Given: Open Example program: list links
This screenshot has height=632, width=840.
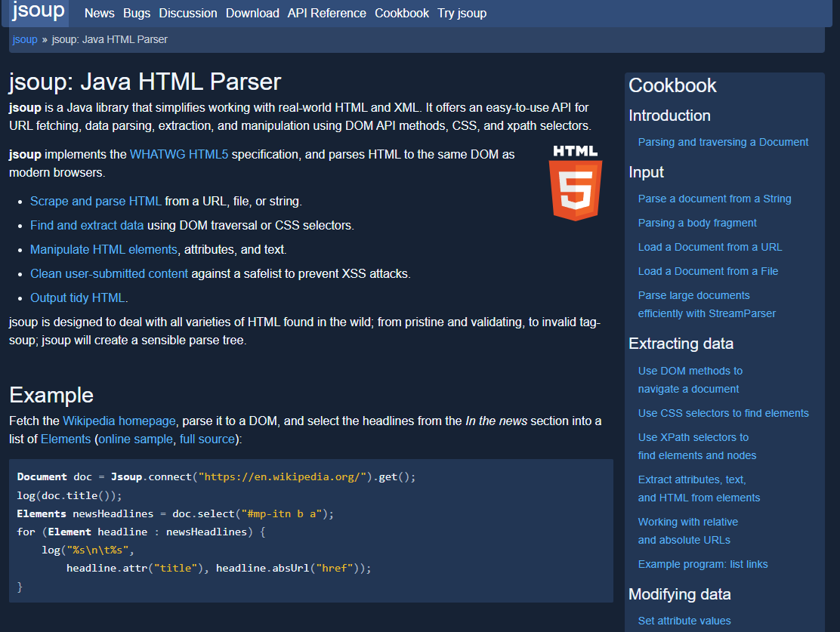Looking at the screenshot, I should (703, 564).
